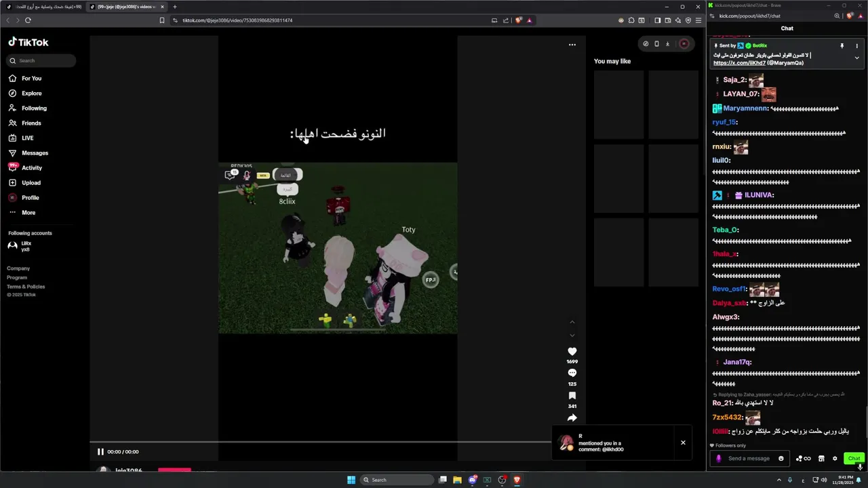This screenshot has width=868, height=488.
Task: Zoom icon in Kick popout address bar
Action: coord(837,16)
